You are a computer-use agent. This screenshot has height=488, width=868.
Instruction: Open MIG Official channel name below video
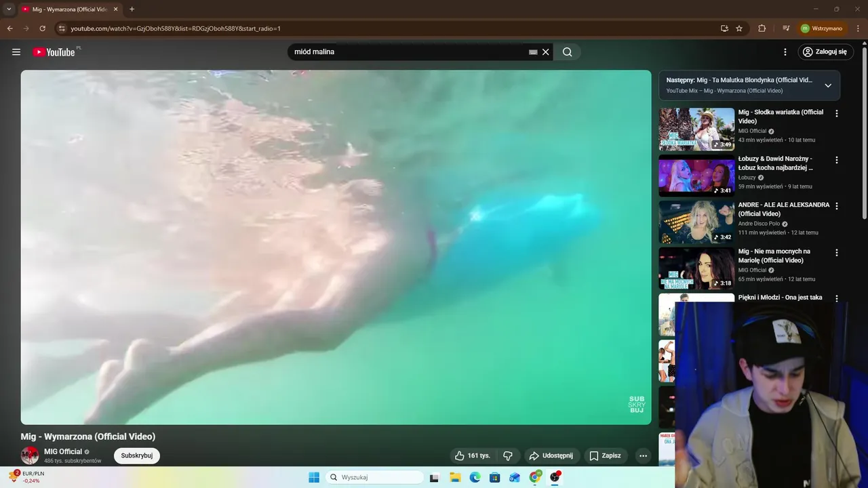(63, 451)
